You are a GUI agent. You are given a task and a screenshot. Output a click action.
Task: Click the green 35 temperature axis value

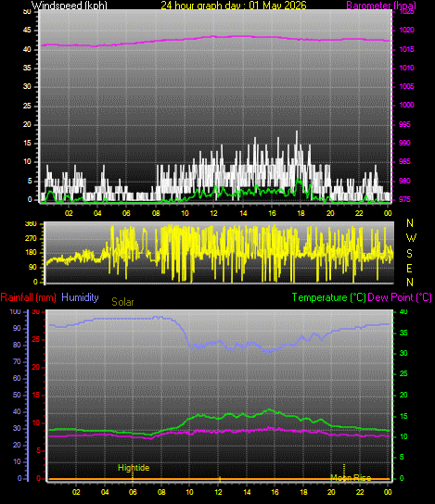click(403, 333)
